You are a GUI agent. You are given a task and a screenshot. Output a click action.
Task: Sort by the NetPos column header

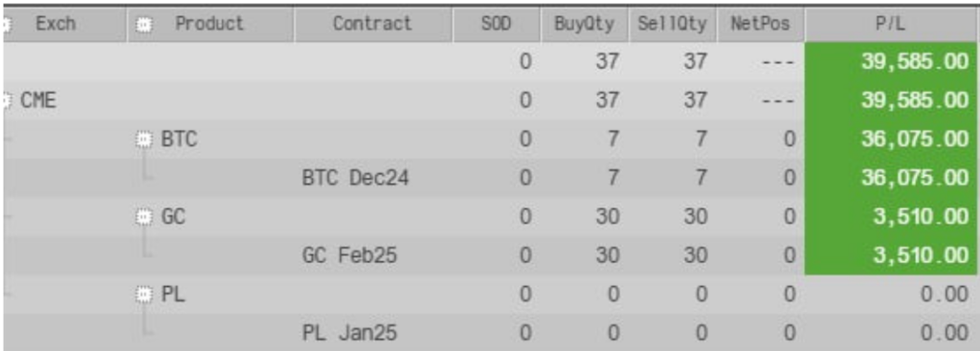(761, 24)
